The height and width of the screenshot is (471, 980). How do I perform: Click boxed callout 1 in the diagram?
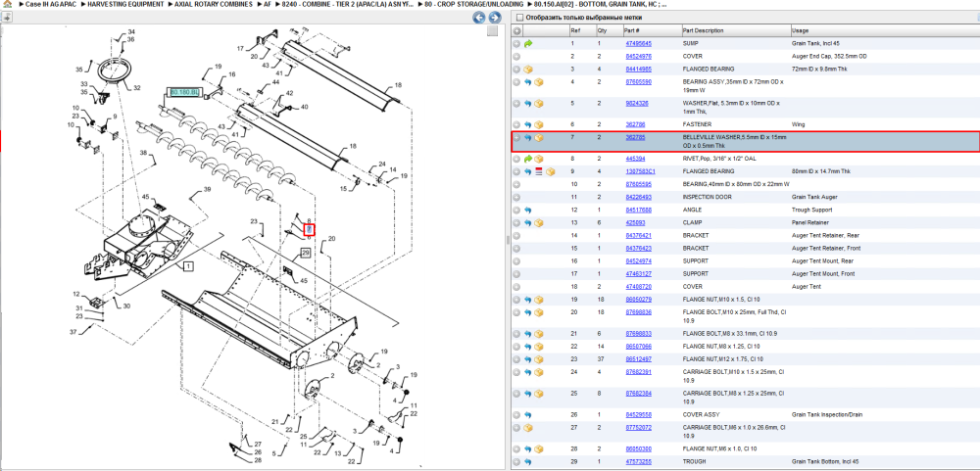[x=188, y=266]
